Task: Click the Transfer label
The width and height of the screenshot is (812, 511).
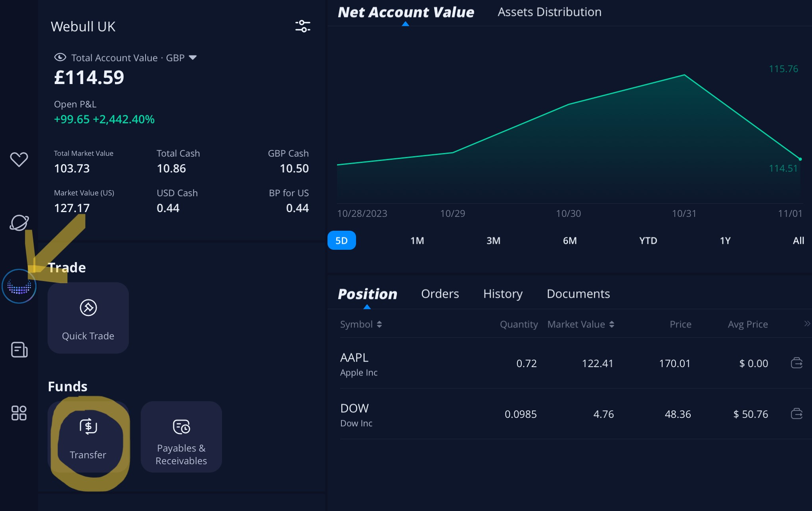Action: coord(88,455)
